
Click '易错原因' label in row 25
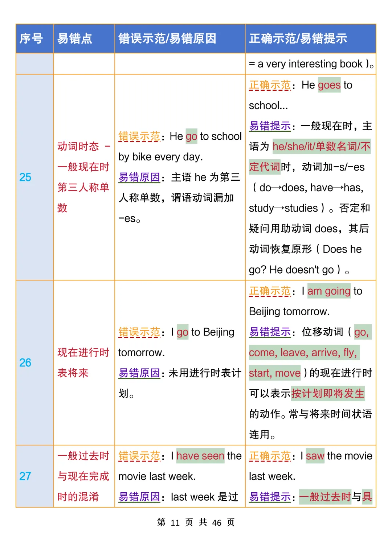click(139, 177)
